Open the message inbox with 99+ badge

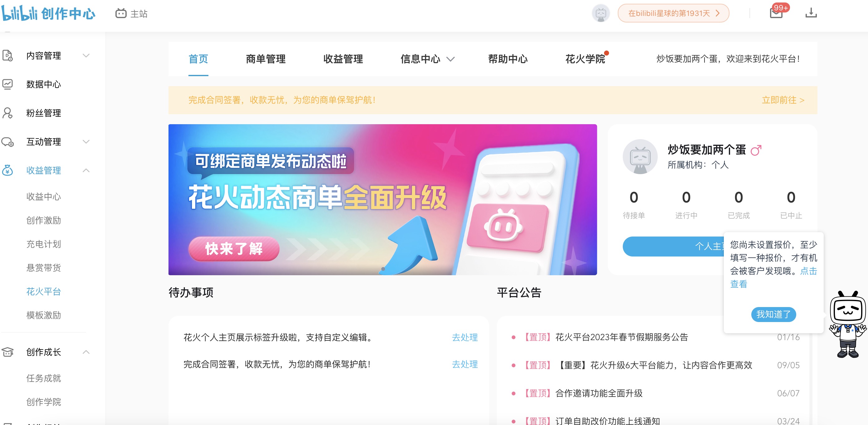pyautogui.click(x=776, y=13)
